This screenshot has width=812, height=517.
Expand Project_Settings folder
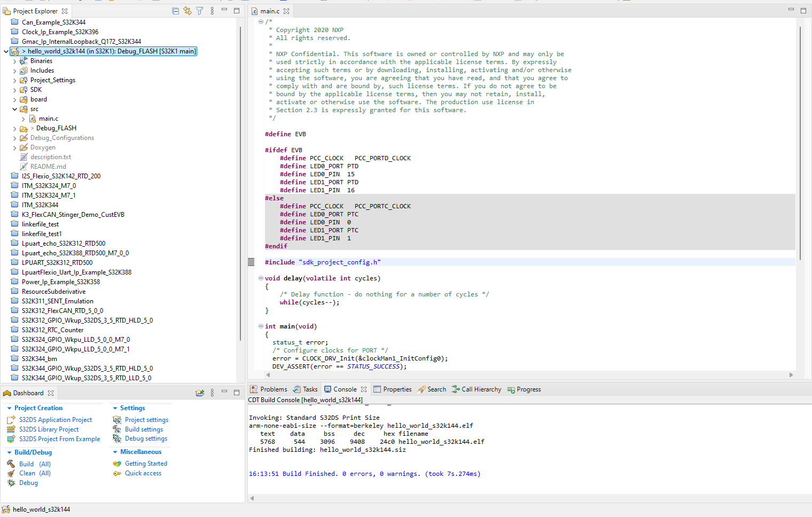pos(14,80)
